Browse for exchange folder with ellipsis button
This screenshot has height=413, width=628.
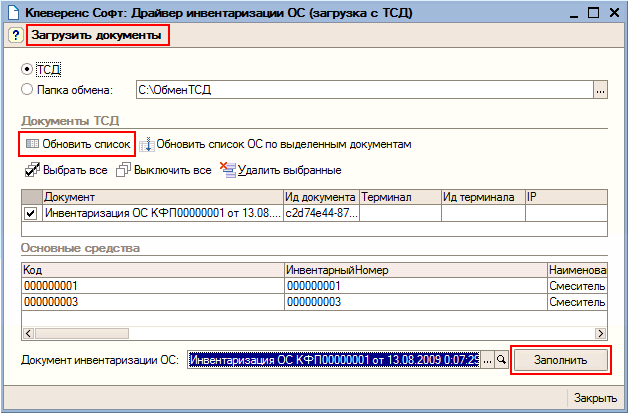coord(600,90)
